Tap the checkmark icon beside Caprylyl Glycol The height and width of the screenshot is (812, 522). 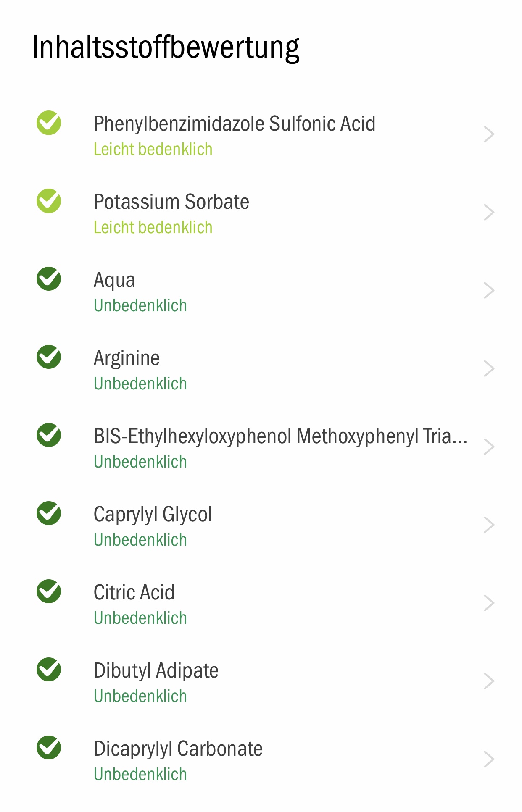pyautogui.click(x=49, y=513)
